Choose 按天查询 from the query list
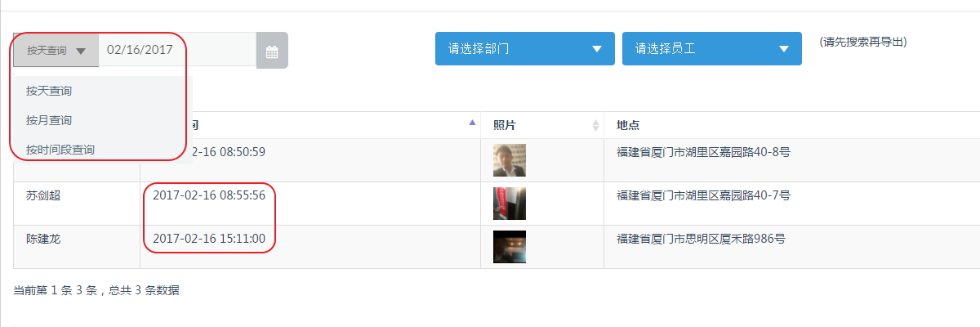 click(x=49, y=91)
